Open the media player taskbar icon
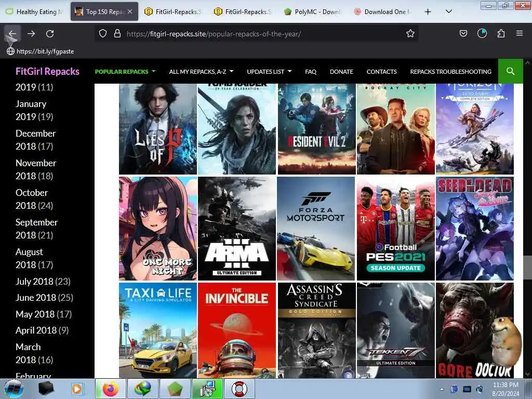The height and width of the screenshot is (399, 532). [77, 389]
